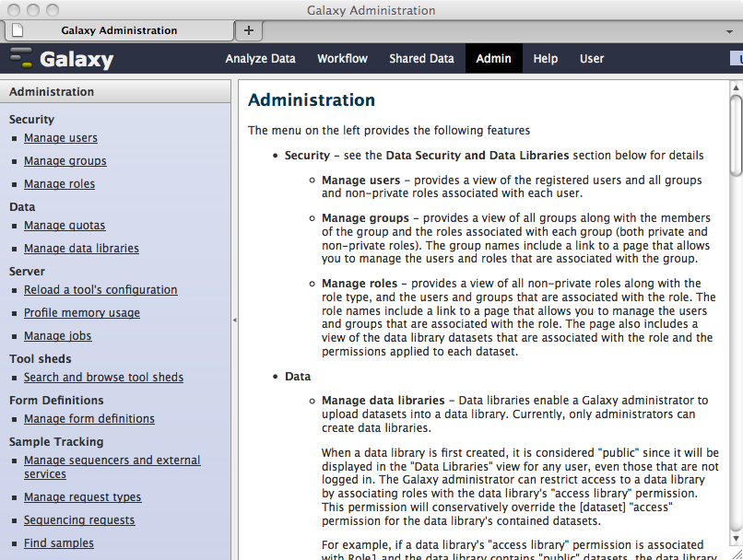Click the Tool sheds section heading
The image size is (743, 560).
click(x=40, y=359)
